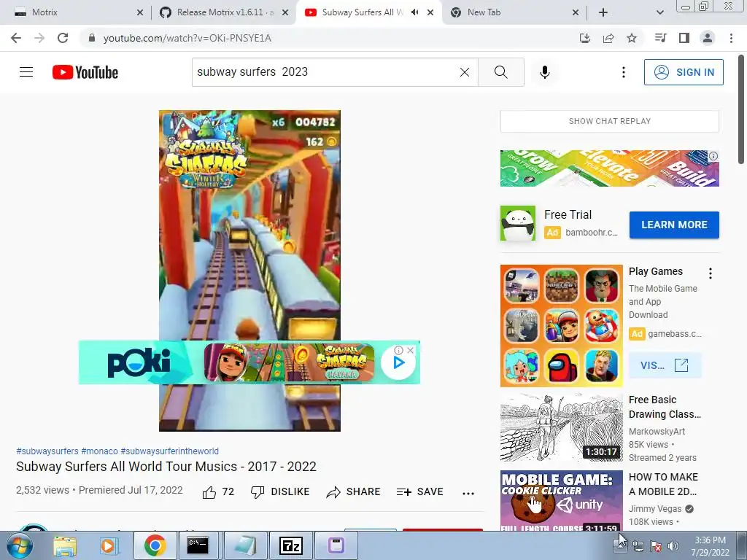Click the #subwaysurfers hashtag link
Image resolution: width=747 pixels, height=560 pixels.
tap(47, 451)
